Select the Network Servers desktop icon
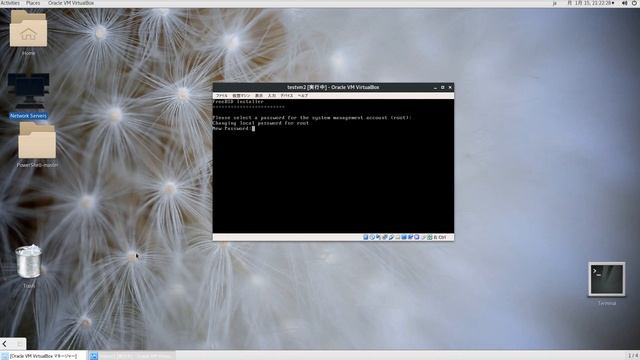 point(28,96)
